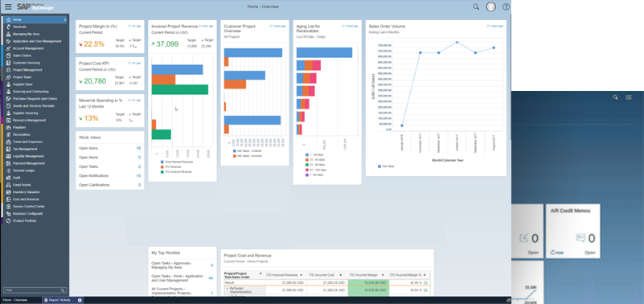This screenshot has height=304, width=644.
Task: Click the Project Team sidebar icon
Action: tap(8, 77)
